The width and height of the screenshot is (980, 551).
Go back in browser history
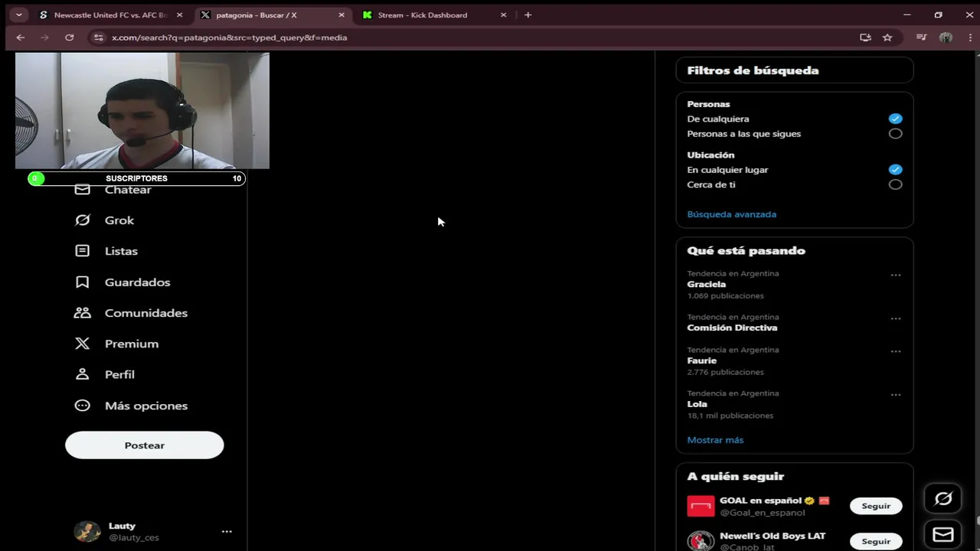click(x=21, y=37)
